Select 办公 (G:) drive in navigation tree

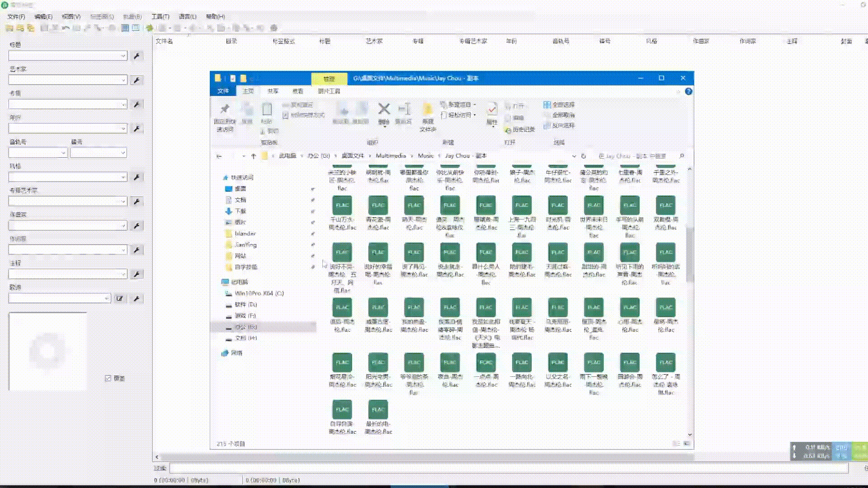246,327
